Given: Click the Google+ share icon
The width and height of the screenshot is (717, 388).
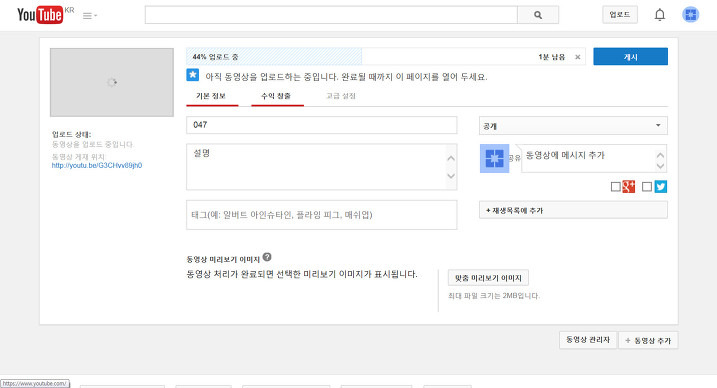Looking at the screenshot, I should 629,186.
